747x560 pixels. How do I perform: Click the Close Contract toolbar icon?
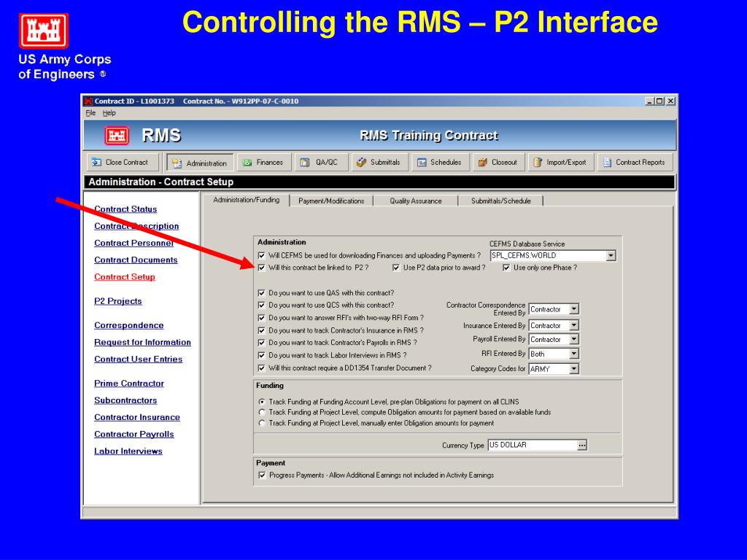click(x=96, y=163)
